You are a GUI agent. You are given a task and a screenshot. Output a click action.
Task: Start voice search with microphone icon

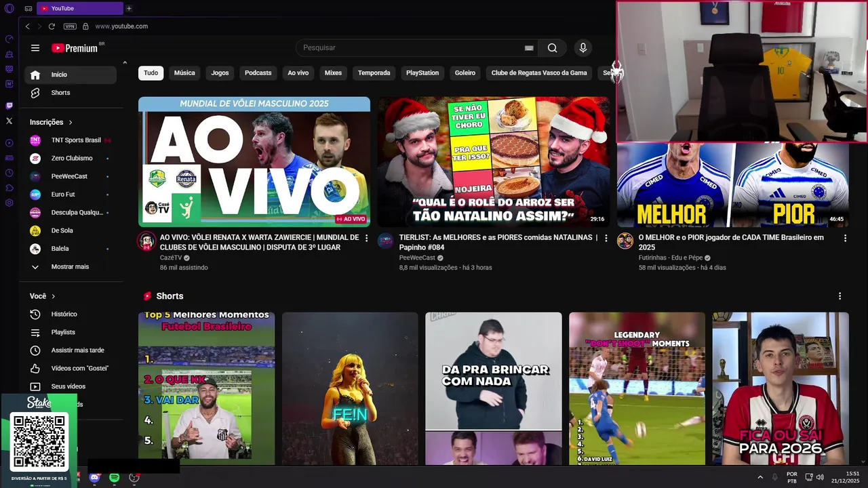(x=583, y=47)
